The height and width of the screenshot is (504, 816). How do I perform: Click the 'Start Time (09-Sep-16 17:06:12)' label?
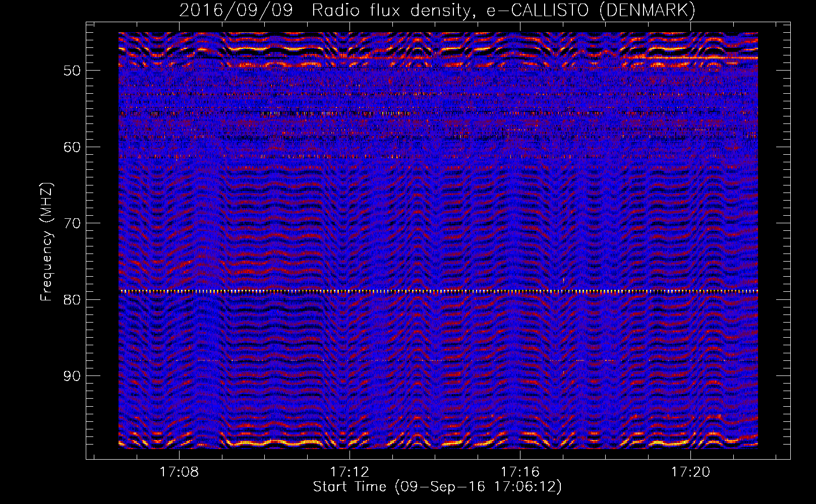click(x=437, y=487)
